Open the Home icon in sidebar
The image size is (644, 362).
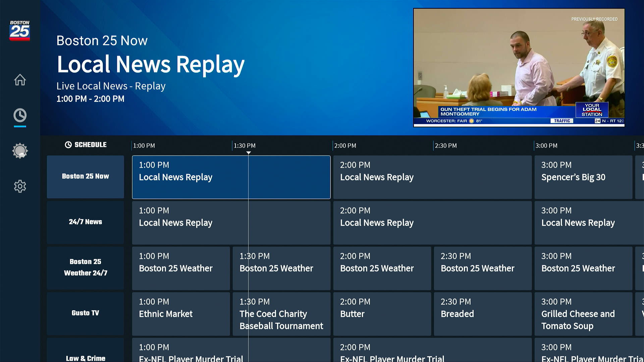click(20, 80)
